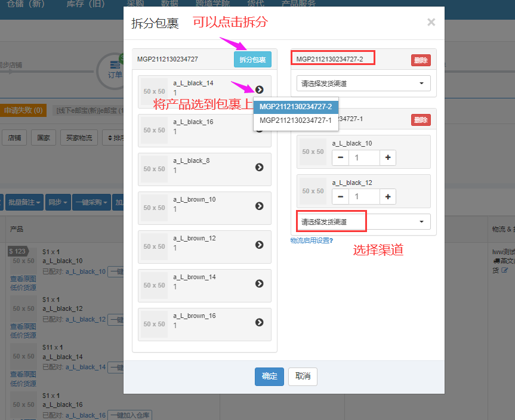The image size is (515, 420).
Task: Increase quantity of a_L_black_10 with plus
Action: click(388, 157)
